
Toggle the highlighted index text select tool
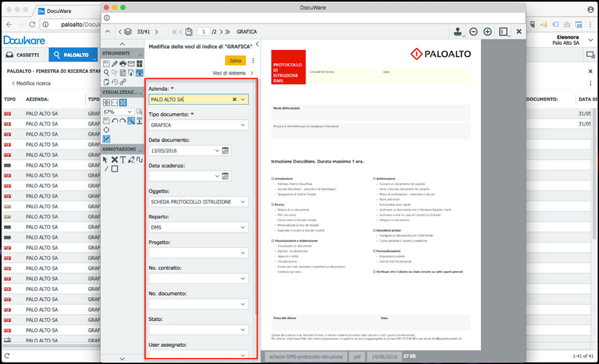click(139, 73)
